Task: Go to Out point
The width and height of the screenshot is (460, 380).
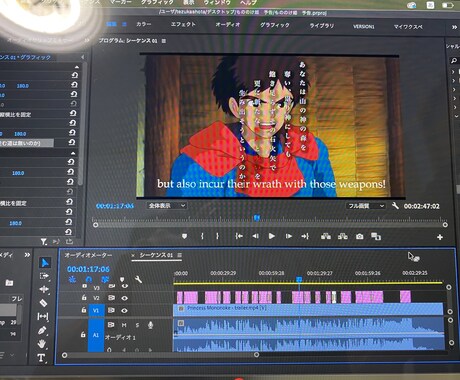Action: [x=305, y=236]
